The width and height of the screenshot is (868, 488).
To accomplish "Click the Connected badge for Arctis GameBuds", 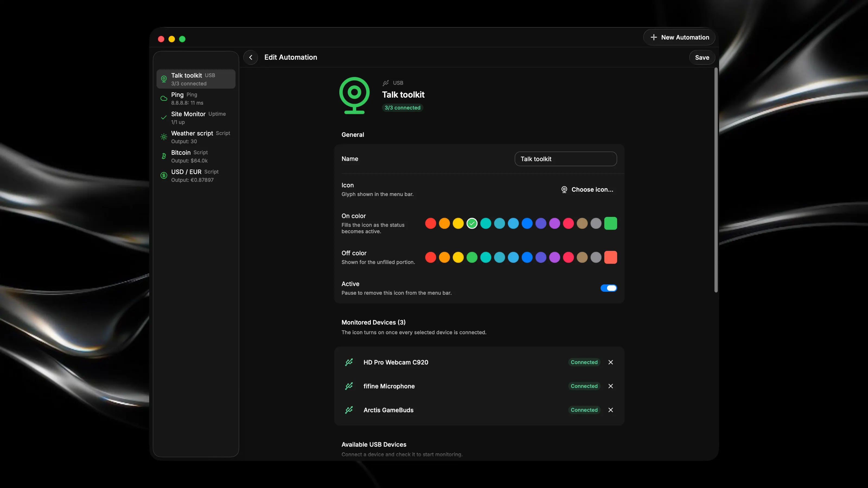I will [x=584, y=410].
